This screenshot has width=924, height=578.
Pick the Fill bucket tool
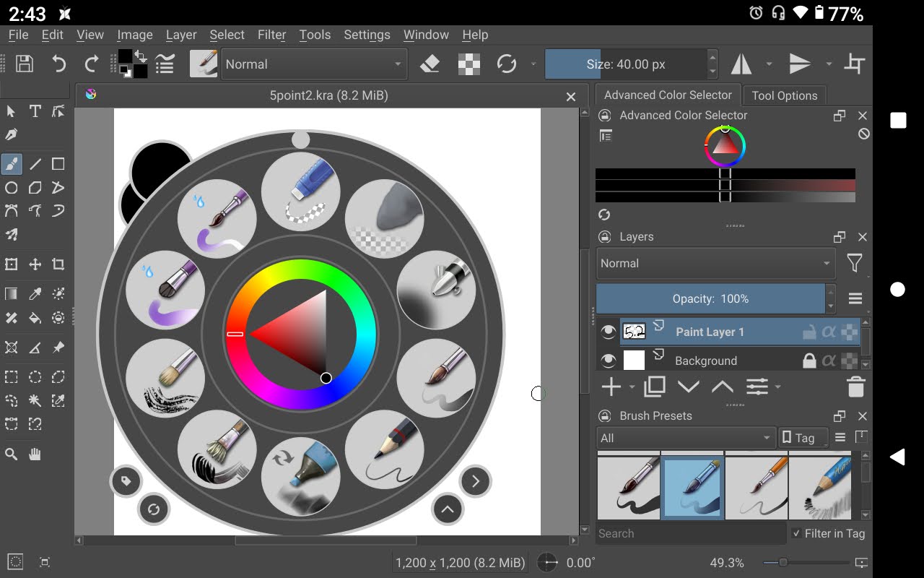tap(35, 318)
